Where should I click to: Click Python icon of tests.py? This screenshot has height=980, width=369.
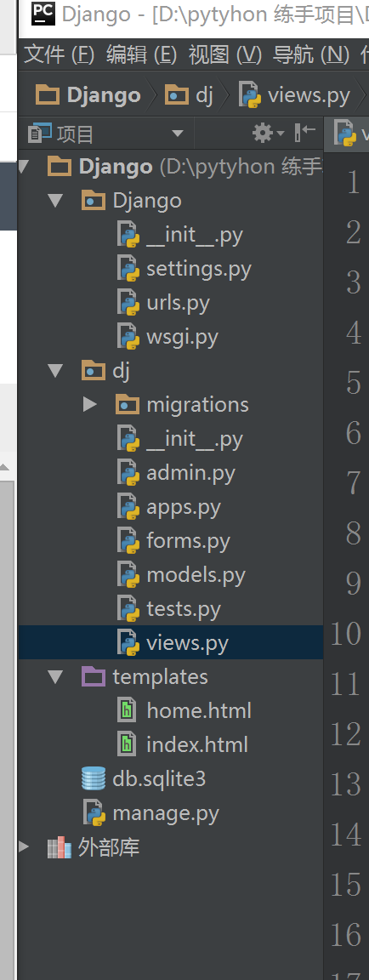pos(128,609)
